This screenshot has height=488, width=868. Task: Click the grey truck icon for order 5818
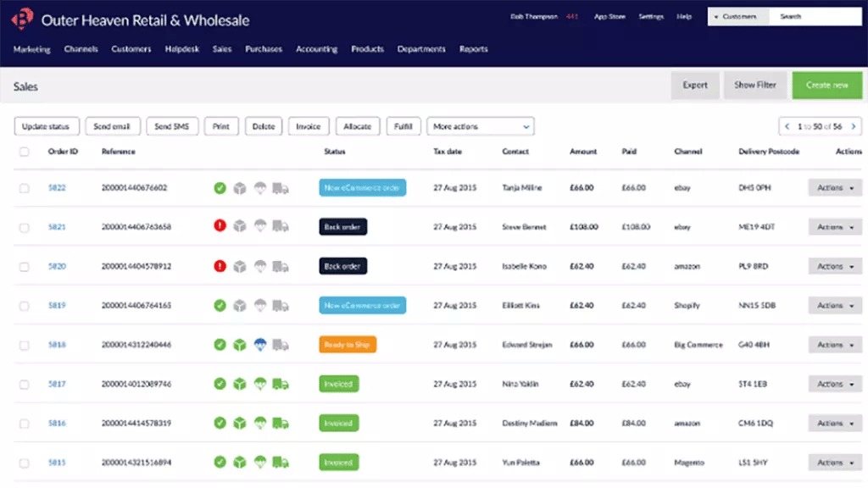[281, 346]
